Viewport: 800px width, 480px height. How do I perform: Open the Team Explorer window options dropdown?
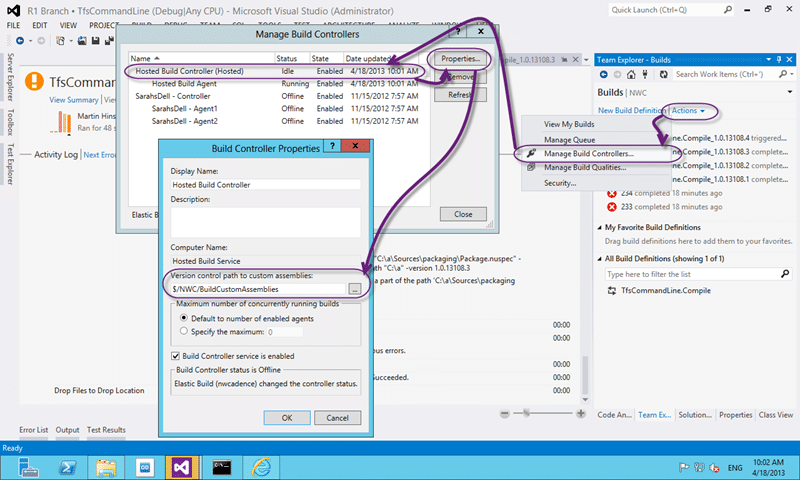[768, 60]
